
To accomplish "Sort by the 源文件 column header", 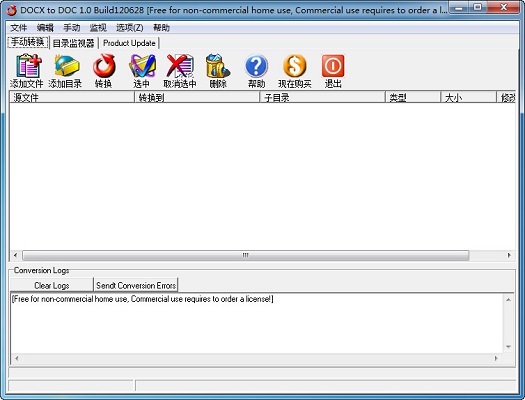I will 72,97.
